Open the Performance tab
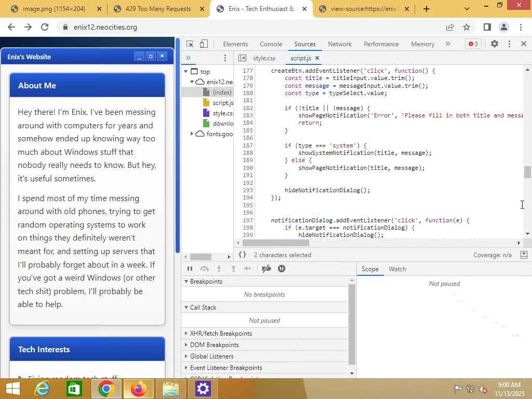Viewport: 532px width, 399px height. point(381,44)
